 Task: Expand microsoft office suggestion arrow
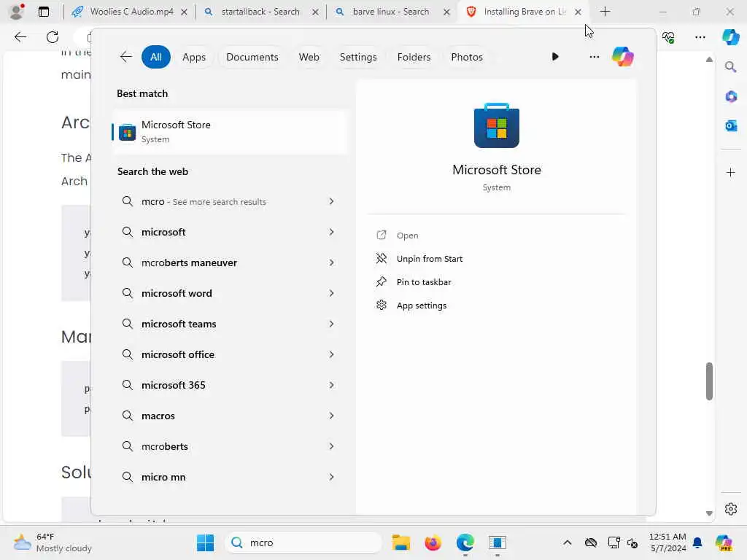pos(331,354)
